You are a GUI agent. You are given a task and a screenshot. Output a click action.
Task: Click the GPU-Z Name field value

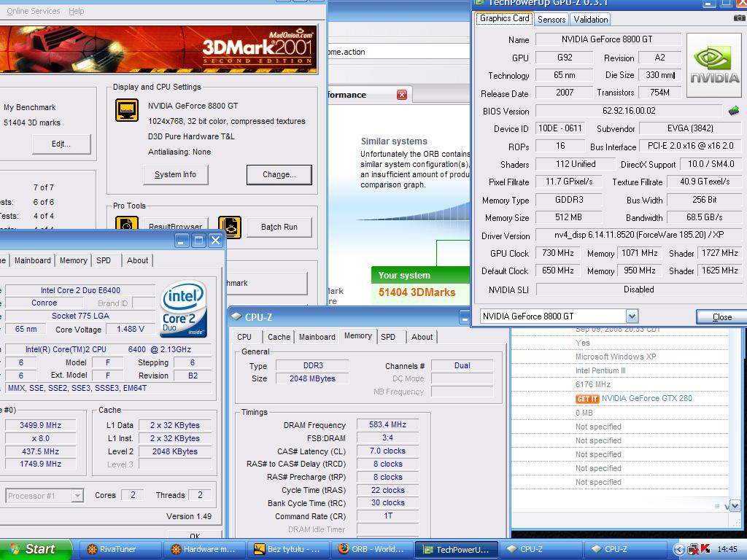(x=608, y=39)
